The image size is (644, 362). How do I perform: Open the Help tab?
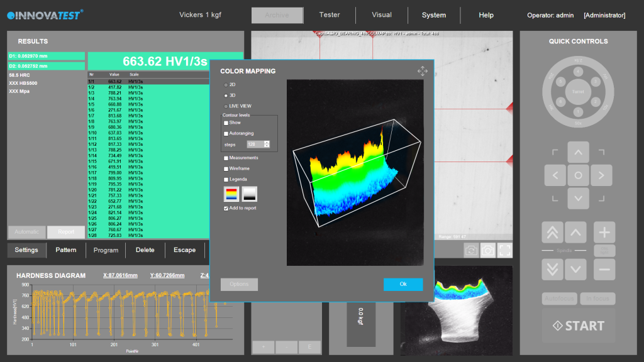point(486,15)
